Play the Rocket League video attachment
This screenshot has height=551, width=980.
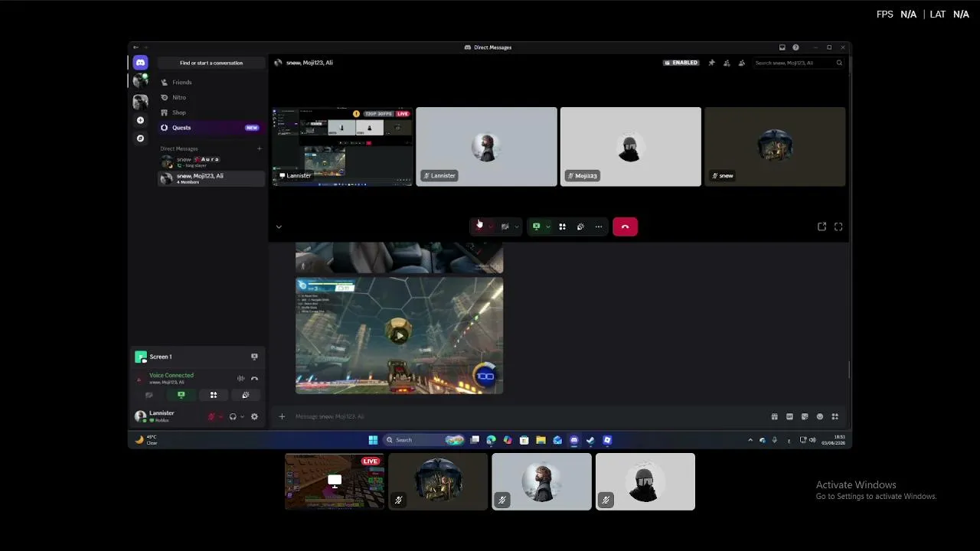(x=399, y=335)
